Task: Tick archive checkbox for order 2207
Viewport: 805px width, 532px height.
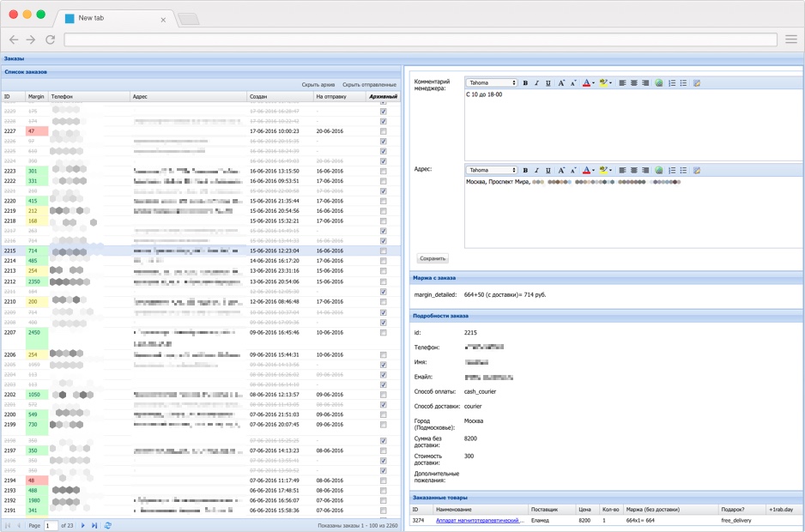Action: tap(384, 333)
